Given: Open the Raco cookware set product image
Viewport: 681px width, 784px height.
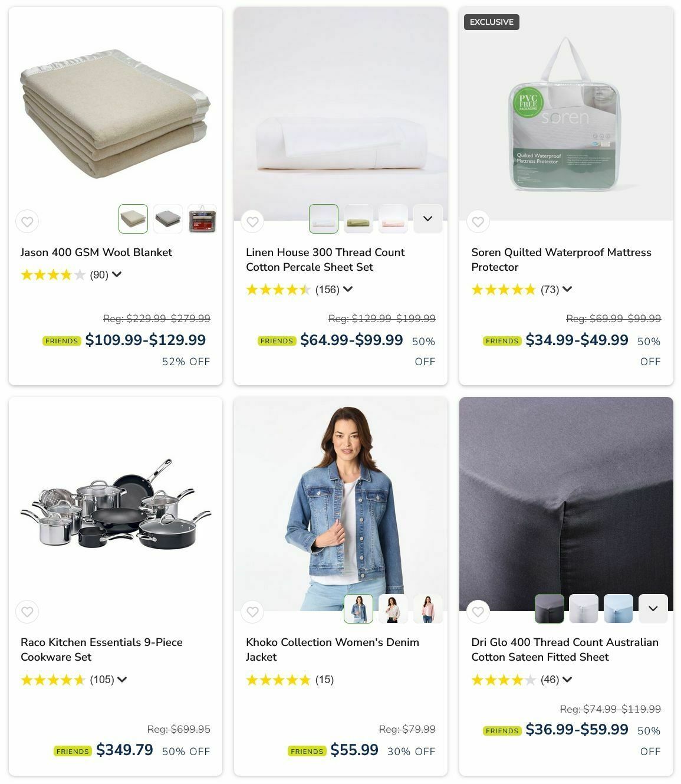Looking at the screenshot, I should 116,504.
